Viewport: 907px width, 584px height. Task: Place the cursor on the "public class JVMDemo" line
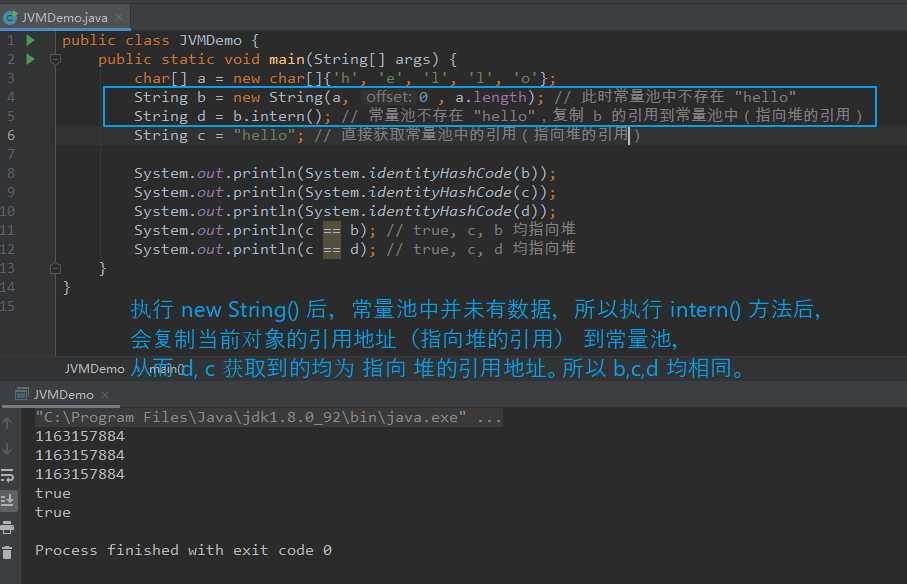tap(161, 40)
